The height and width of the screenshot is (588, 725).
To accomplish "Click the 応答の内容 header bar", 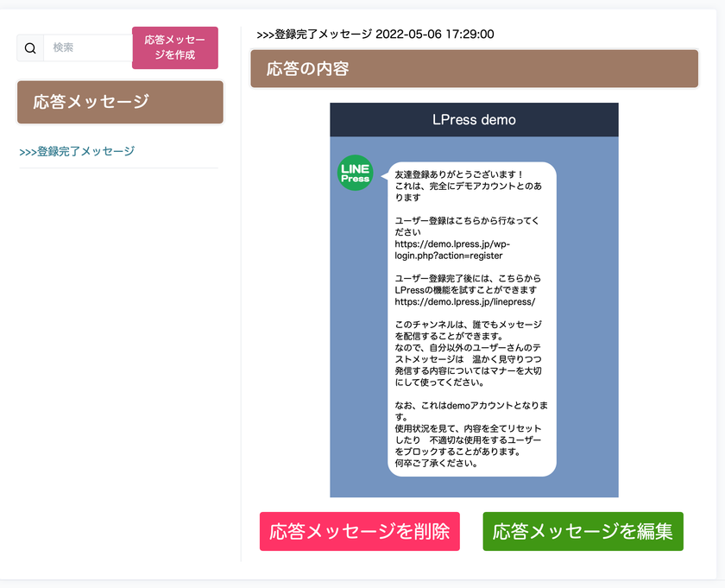I will point(475,68).
